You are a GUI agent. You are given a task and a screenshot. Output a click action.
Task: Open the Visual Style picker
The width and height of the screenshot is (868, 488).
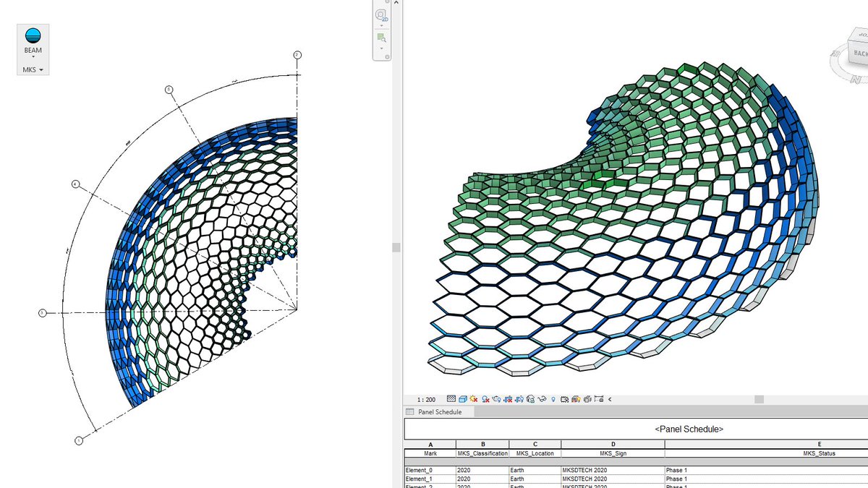463,398
